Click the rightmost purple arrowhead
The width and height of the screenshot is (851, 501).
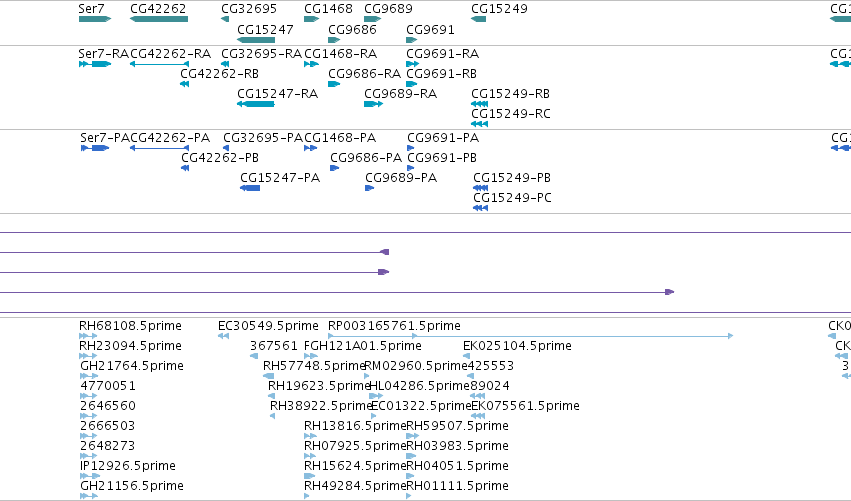point(670,292)
